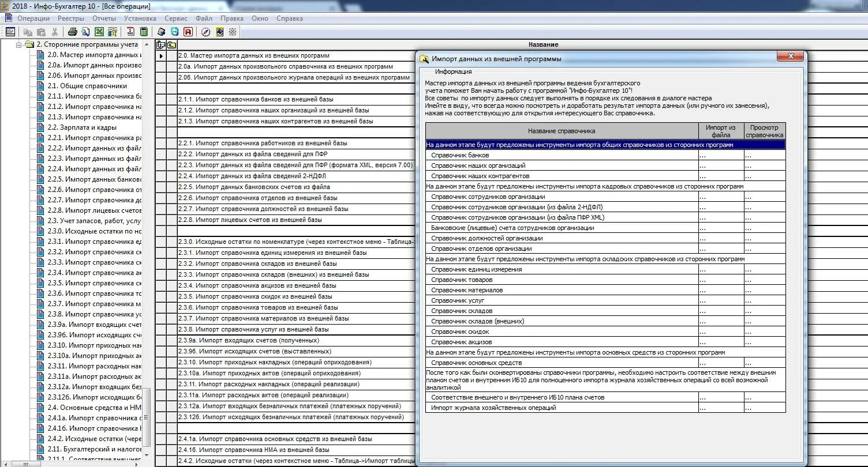Click the Excel export toolbar icon
The width and height of the screenshot is (868, 467).
point(99,32)
